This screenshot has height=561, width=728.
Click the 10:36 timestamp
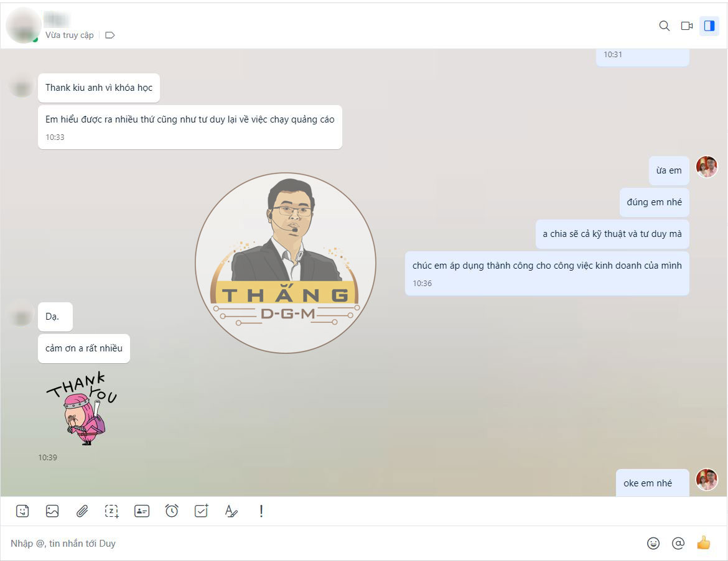(422, 284)
